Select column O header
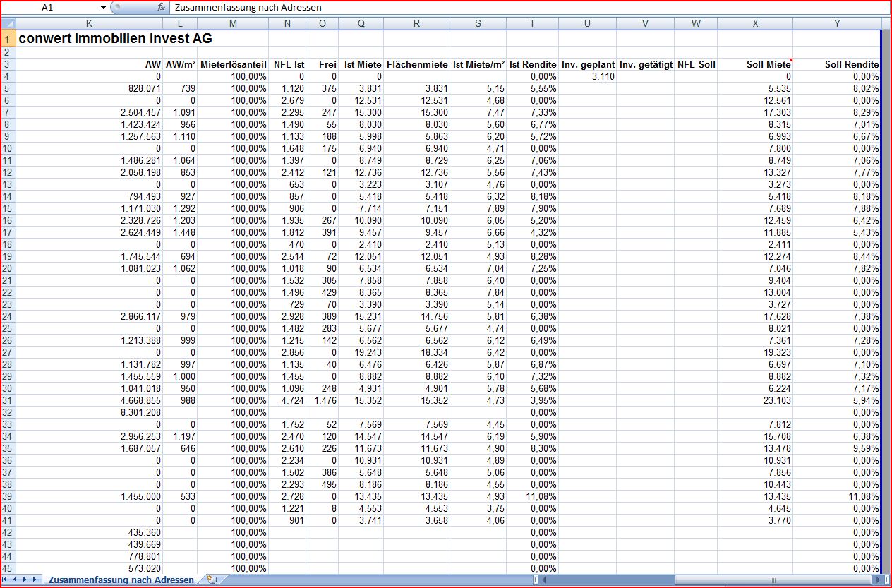892x588 pixels. click(323, 23)
